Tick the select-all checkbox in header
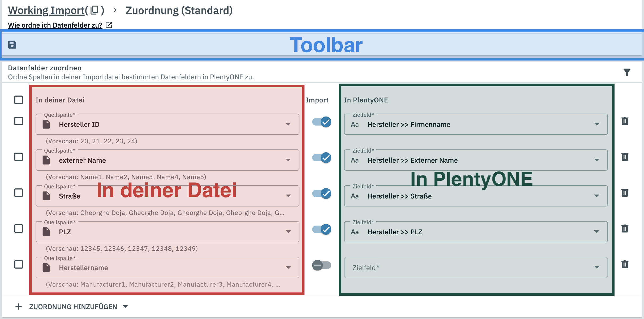Viewport: 644px width, 319px height. coord(19,100)
